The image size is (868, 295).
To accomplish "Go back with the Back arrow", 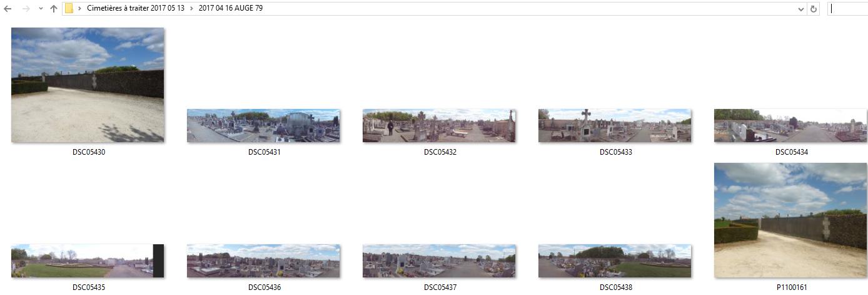I will pos(8,9).
